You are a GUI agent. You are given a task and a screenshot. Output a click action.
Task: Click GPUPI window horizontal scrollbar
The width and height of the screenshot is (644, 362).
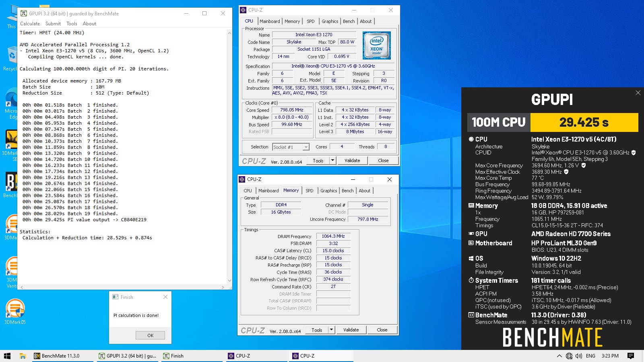click(x=122, y=287)
